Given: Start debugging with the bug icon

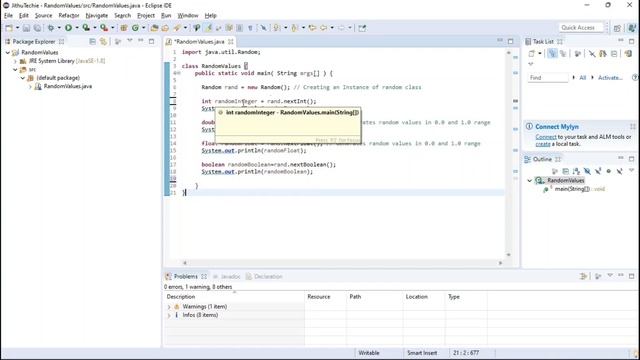Looking at the screenshot, I should tap(51, 28).
